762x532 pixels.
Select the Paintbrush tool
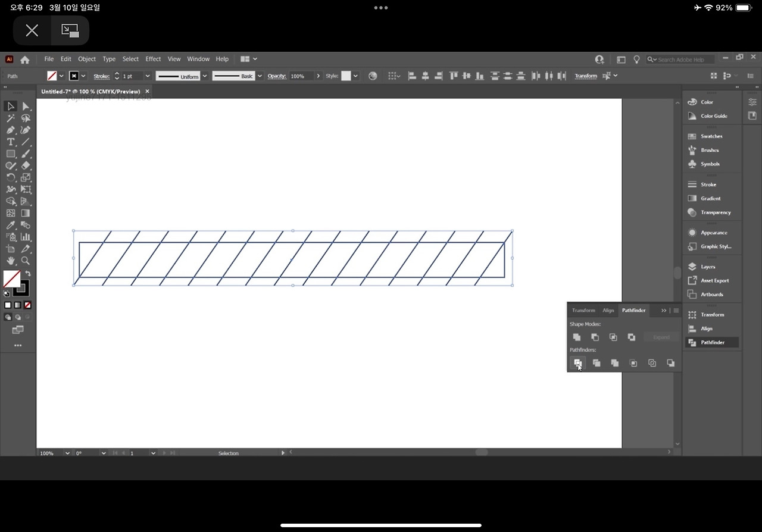click(26, 154)
